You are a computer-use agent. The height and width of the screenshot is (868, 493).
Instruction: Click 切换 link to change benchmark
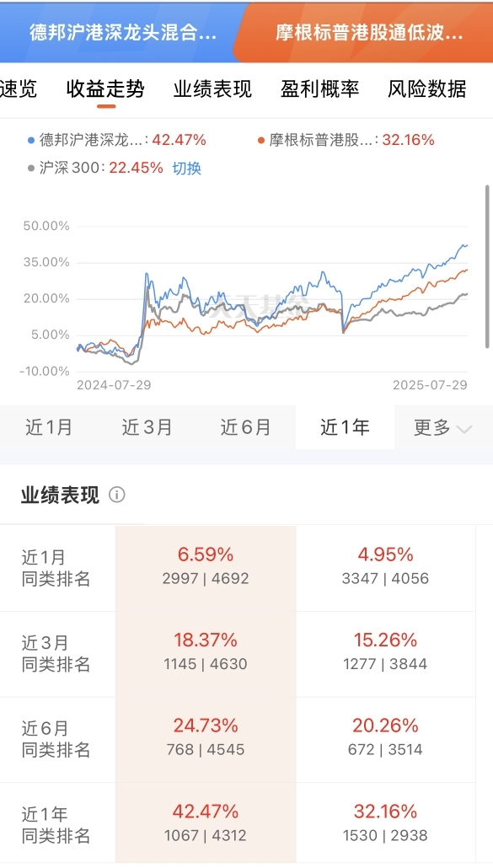coord(186,169)
